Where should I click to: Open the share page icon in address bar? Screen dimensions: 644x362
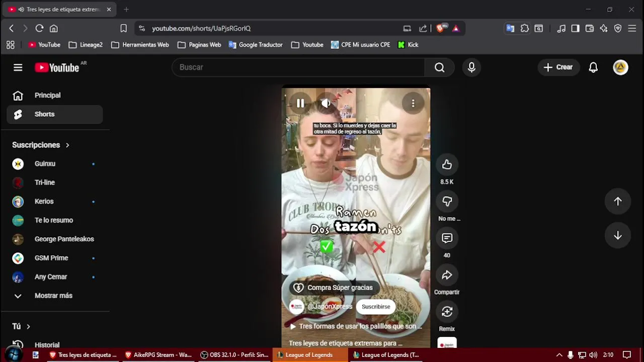[423, 29]
